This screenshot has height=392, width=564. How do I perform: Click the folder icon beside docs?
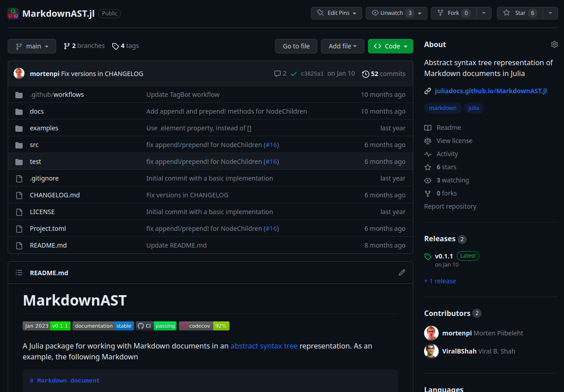(x=19, y=111)
